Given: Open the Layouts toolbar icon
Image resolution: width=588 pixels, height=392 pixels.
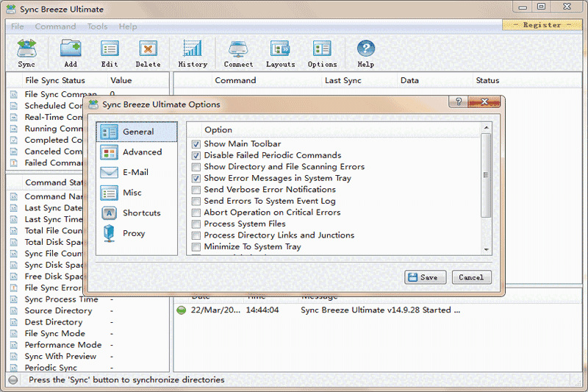Looking at the screenshot, I should [x=280, y=49].
